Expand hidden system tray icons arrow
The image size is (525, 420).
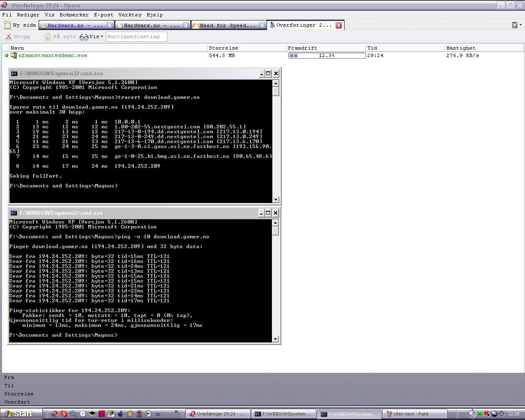pos(472,414)
